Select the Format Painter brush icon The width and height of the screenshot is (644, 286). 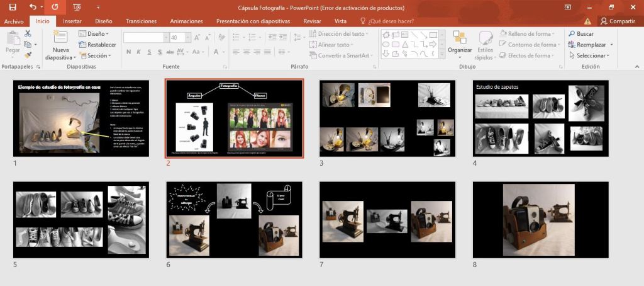[x=28, y=55]
